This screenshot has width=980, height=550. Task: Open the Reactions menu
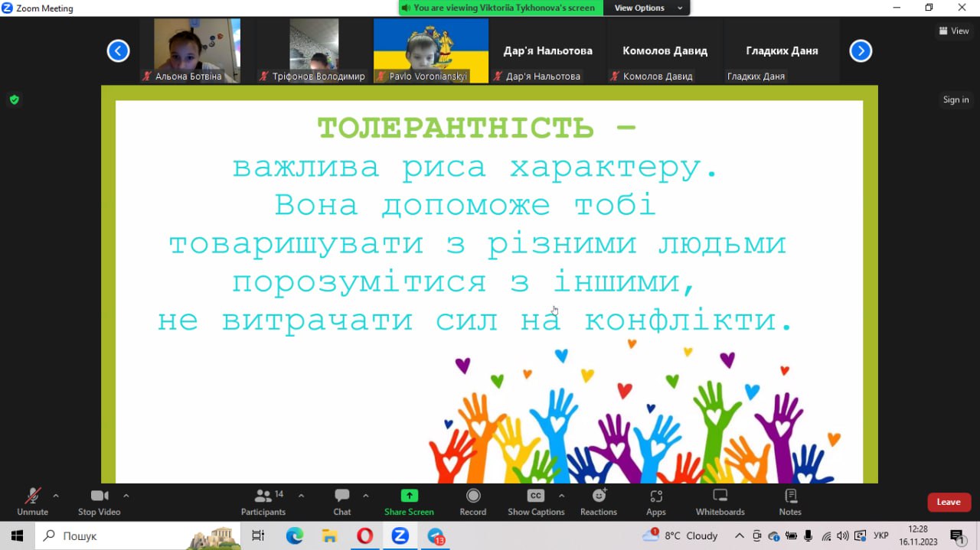599,501
